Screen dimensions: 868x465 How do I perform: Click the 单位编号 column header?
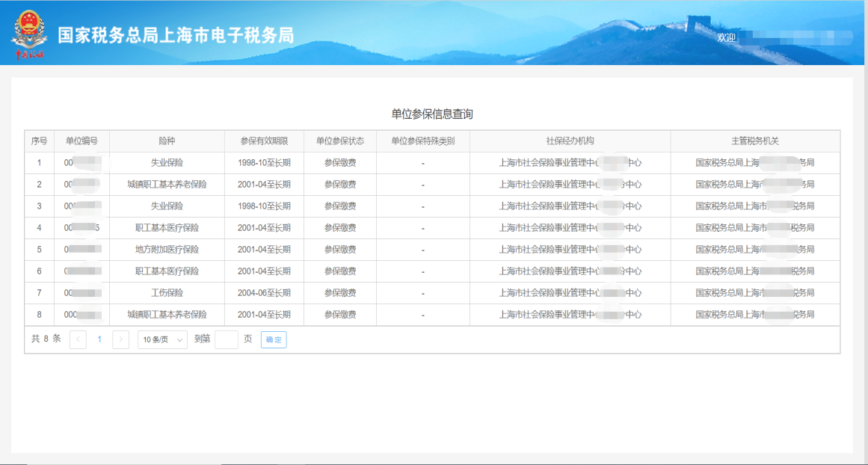click(81, 141)
